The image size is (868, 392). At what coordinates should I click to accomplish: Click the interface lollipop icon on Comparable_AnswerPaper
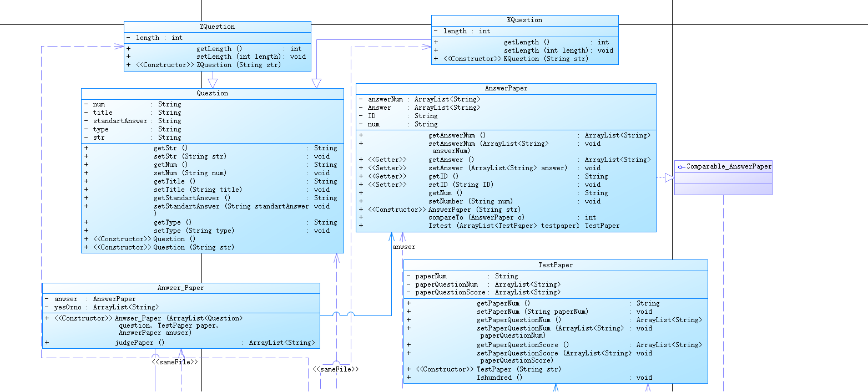tap(682, 167)
